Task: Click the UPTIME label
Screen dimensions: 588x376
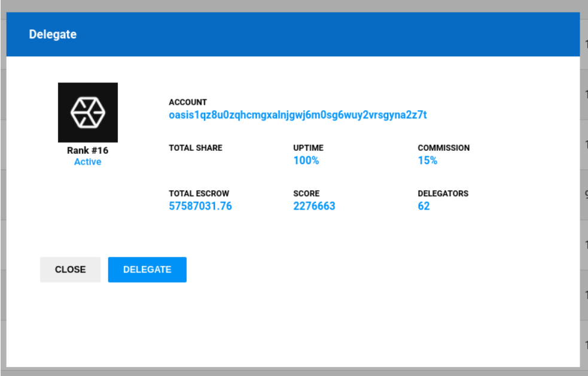Action: point(308,148)
